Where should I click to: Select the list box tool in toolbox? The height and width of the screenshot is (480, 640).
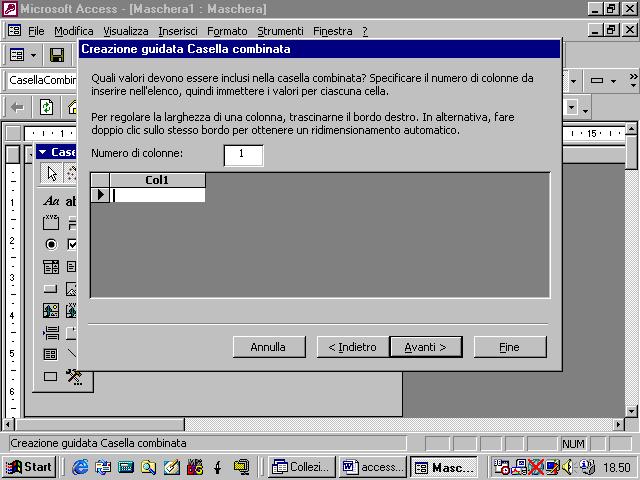(x=72, y=267)
